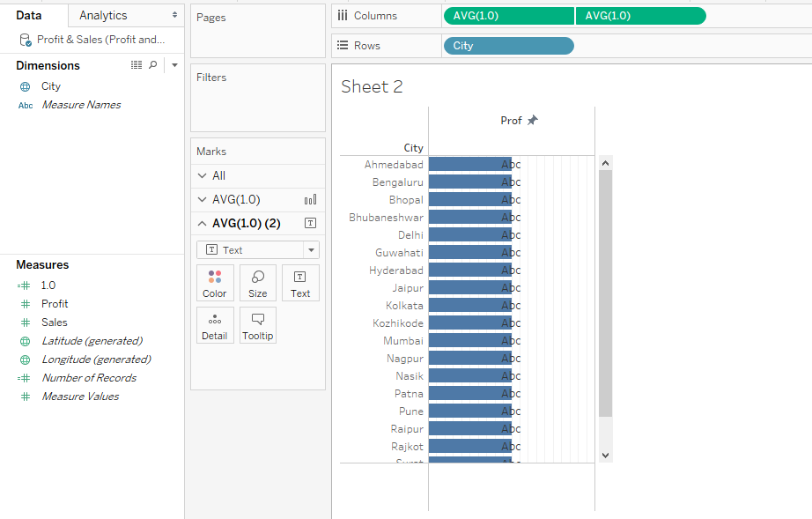Click the scroll down arrow of city list
The width and height of the screenshot is (812, 519).
pyautogui.click(x=605, y=455)
